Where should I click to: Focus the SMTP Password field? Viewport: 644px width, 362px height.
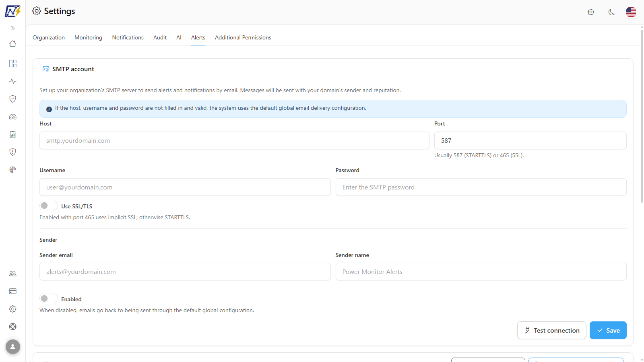tap(481, 187)
